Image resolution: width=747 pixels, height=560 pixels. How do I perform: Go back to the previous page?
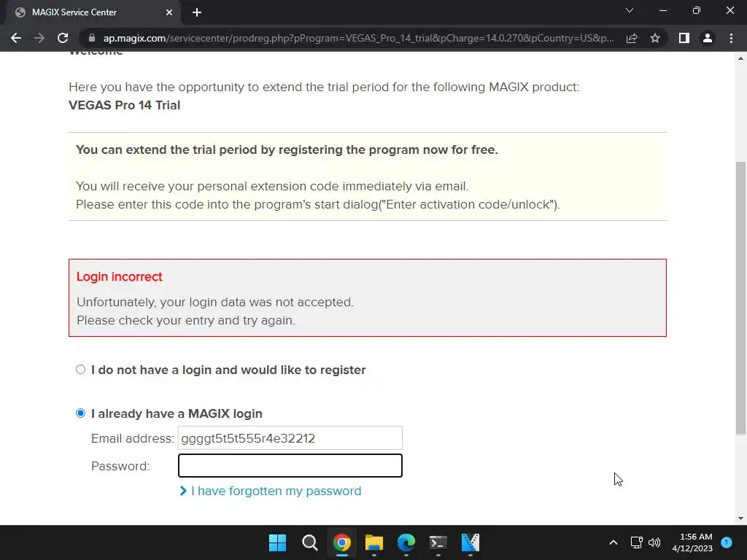[x=16, y=38]
